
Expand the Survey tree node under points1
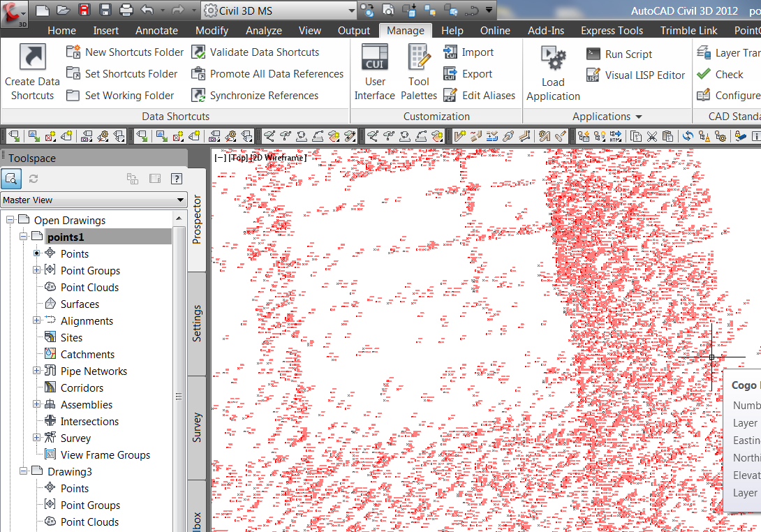click(36, 437)
